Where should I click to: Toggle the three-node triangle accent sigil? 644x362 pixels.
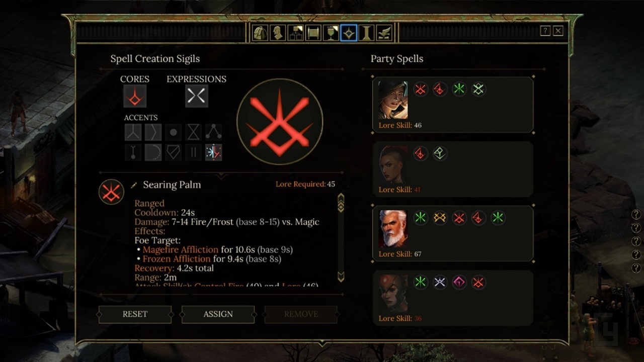click(213, 132)
